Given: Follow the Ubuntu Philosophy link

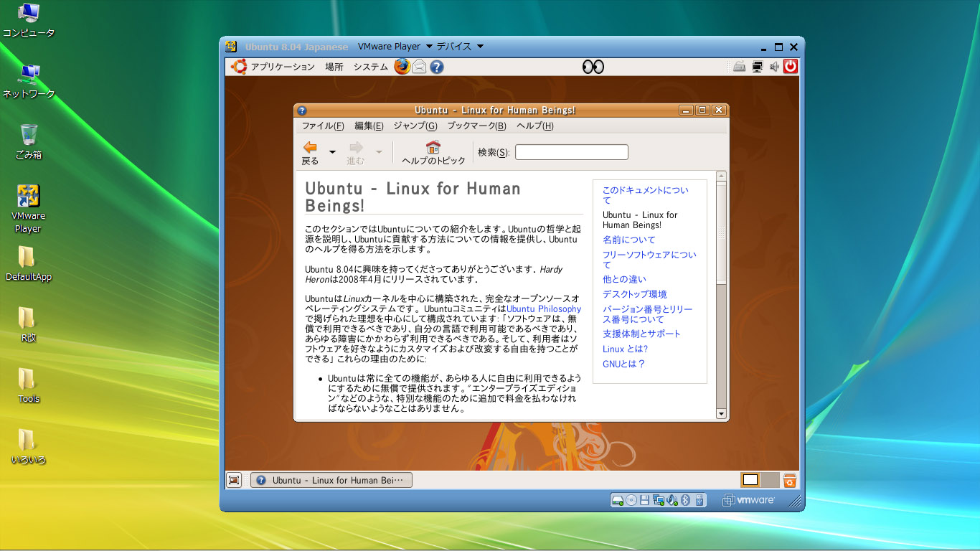Looking at the screenshot, I should point(544,309).
